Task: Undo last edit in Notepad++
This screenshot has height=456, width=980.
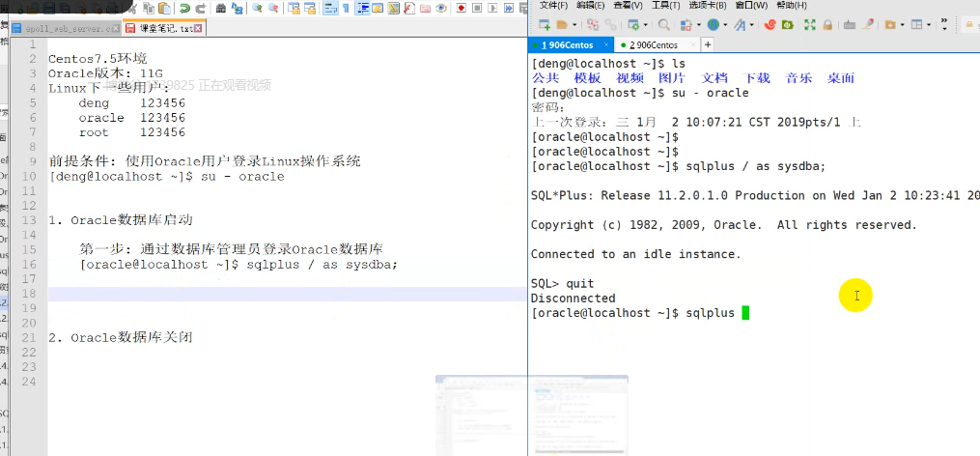Action: click(184, 8)
